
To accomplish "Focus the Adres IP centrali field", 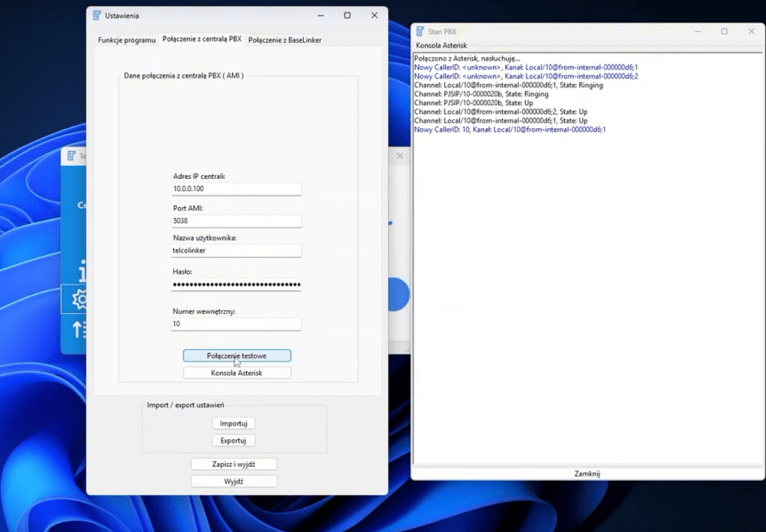I will coord(236,189).
